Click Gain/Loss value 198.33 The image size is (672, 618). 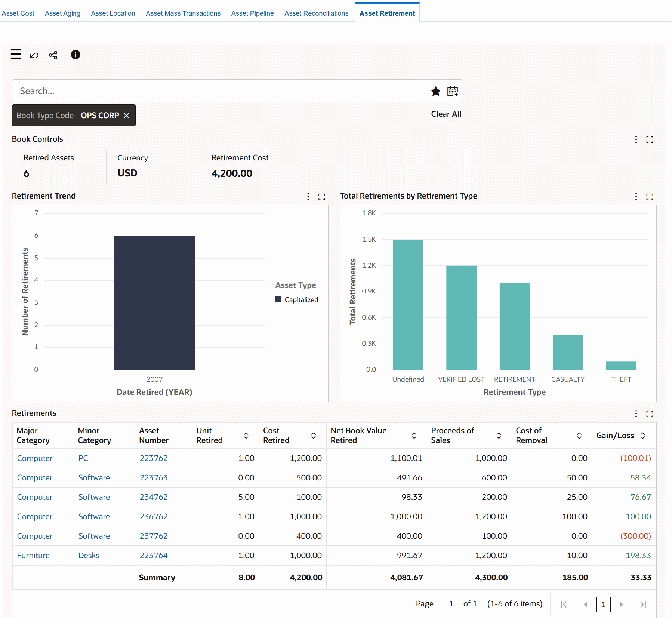638,556
